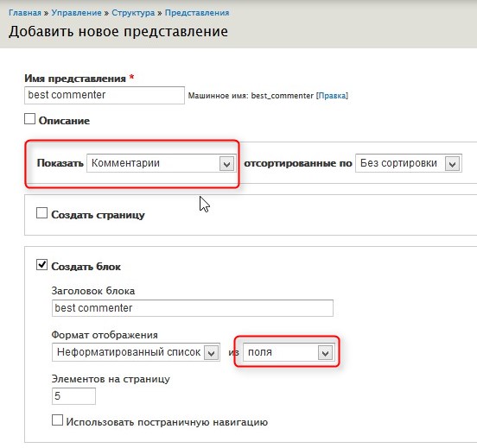Enable Использовать постраничную навигацию checkbox
Viewport: 477px width, 448px height.
pyautogui.click(x=57, y=420)
